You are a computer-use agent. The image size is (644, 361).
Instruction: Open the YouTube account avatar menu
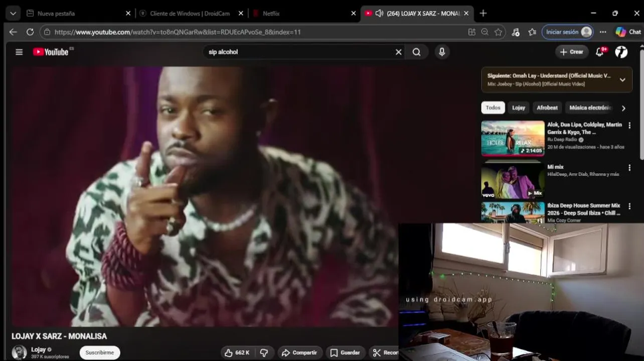click(x=621, y=52)
